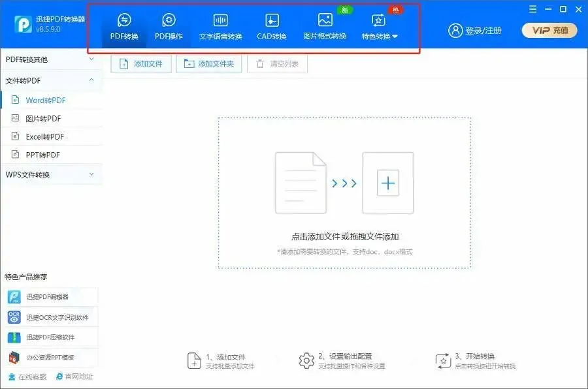Click the 迅捷PDF编辑器 app icon
Image resolution: width=588 pixels, height=389 pixels.
14,297
